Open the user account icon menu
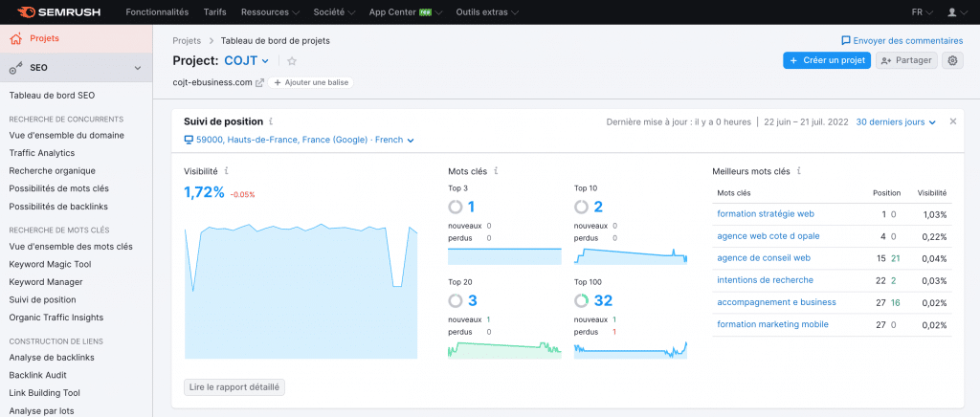Screen dimensions: 980x417 click(x=952, y=12)
